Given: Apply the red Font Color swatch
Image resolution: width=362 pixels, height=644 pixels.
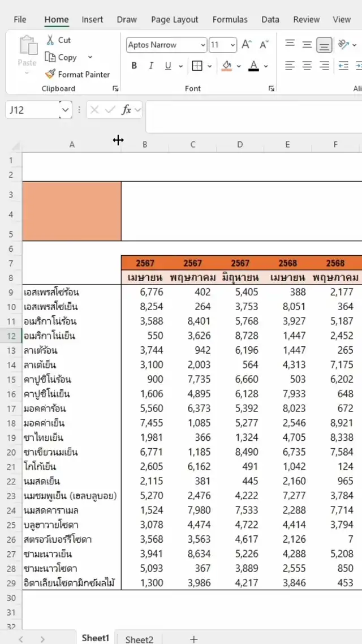Looking at the screenshot, I should click(x=253, y=66).
